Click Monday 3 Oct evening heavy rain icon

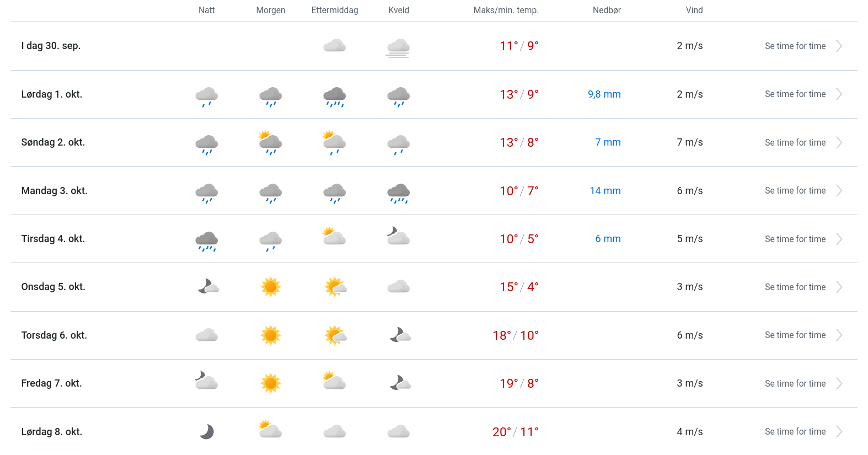click(398, 192)
